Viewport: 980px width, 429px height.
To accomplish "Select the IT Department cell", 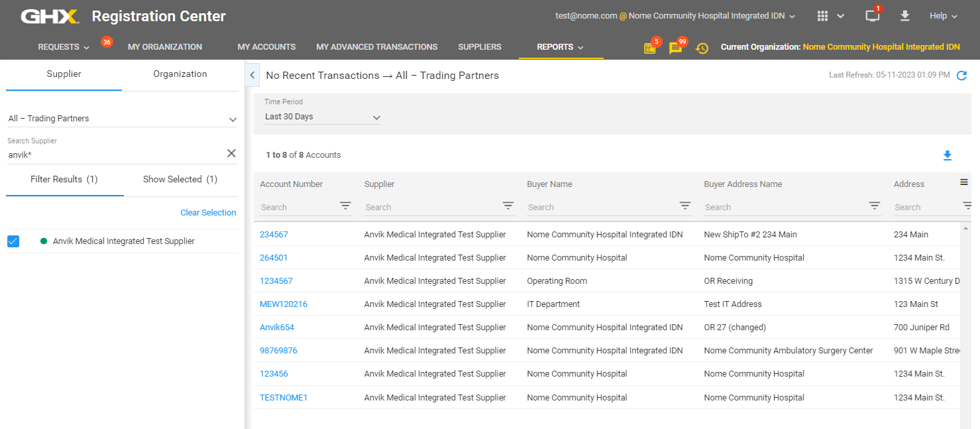I will 553,304.
